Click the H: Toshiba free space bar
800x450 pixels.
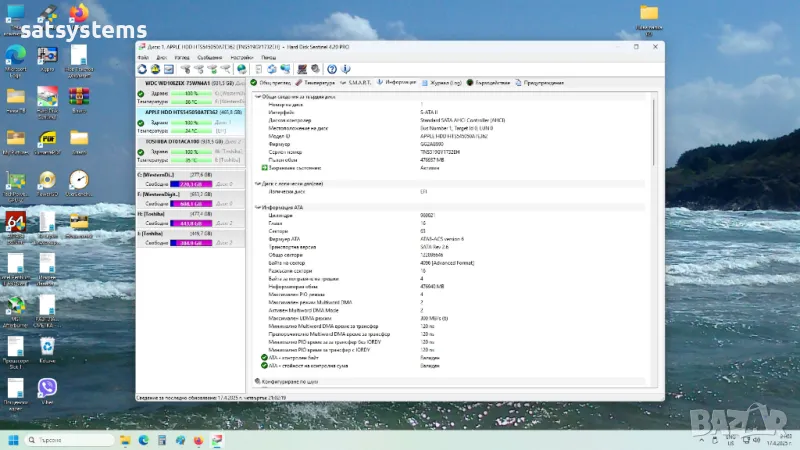(x=189, y=223)
